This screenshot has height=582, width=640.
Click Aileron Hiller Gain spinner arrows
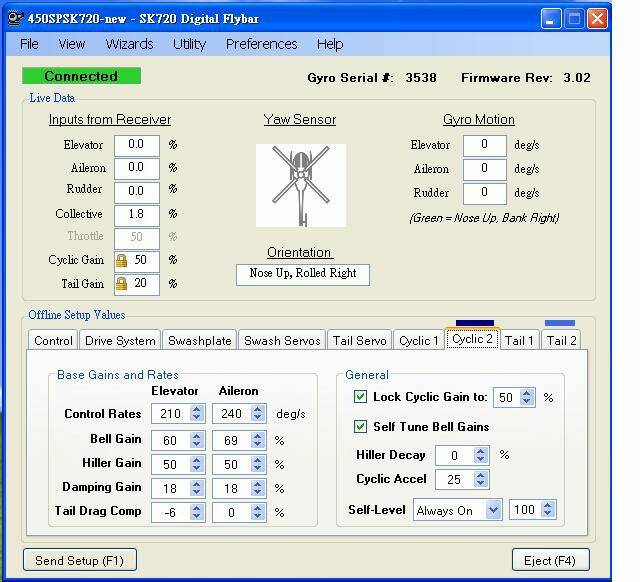coord(258,464)
